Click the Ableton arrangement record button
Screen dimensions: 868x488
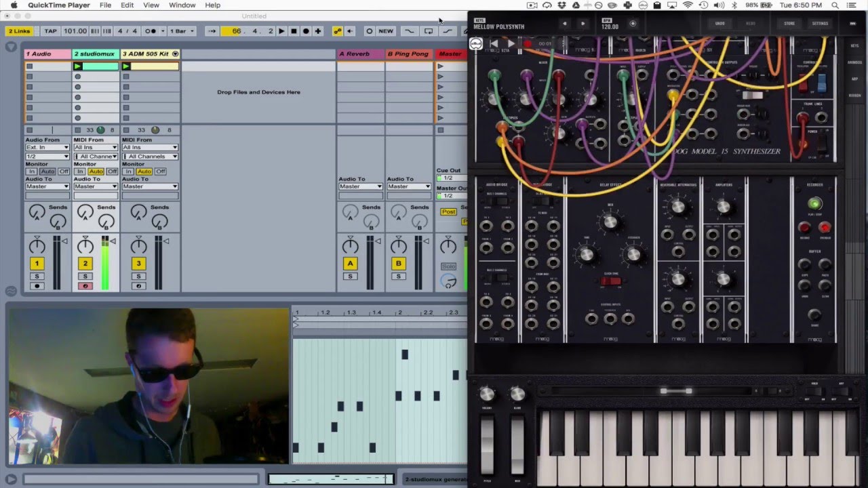(306, 31)
